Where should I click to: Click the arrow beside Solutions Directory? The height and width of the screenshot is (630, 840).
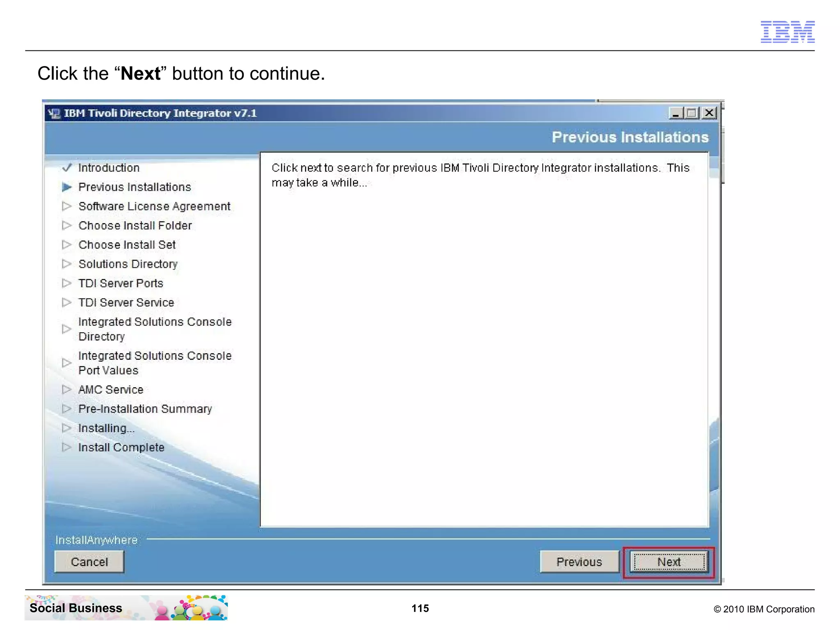67,264
